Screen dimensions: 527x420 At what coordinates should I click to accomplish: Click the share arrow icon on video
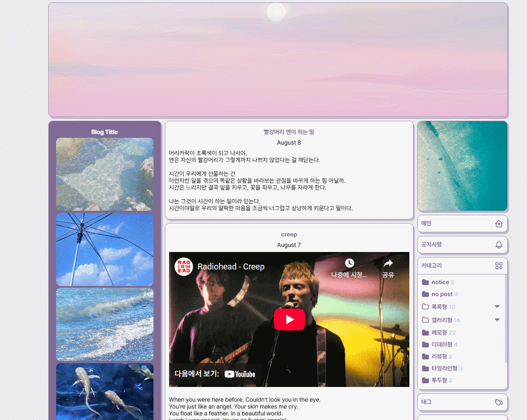(x=388, y=263)
